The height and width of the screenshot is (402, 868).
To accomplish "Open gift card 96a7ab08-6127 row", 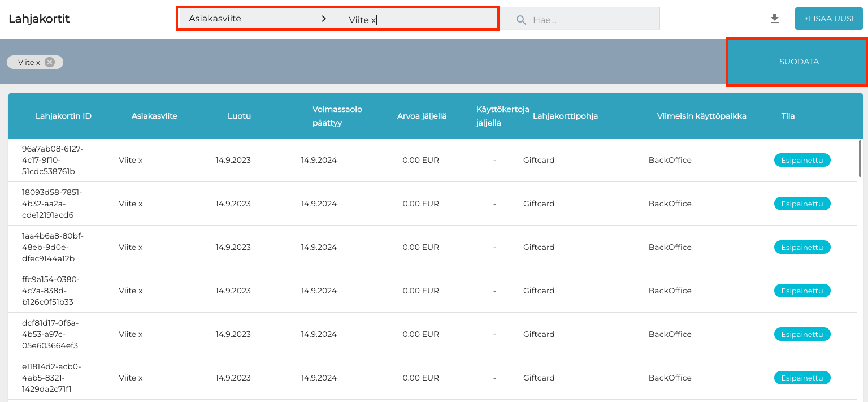I will coord(53,160).
